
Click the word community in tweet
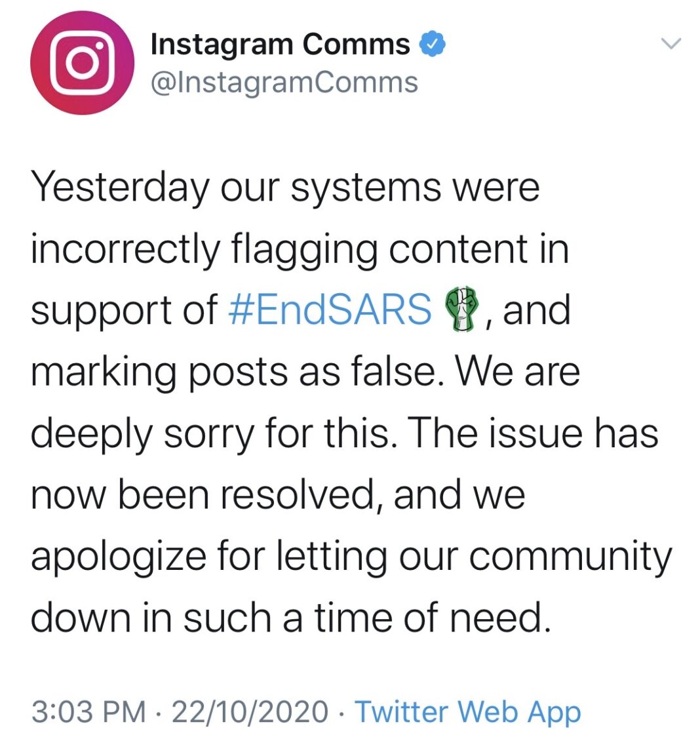[x=571, y=556]
